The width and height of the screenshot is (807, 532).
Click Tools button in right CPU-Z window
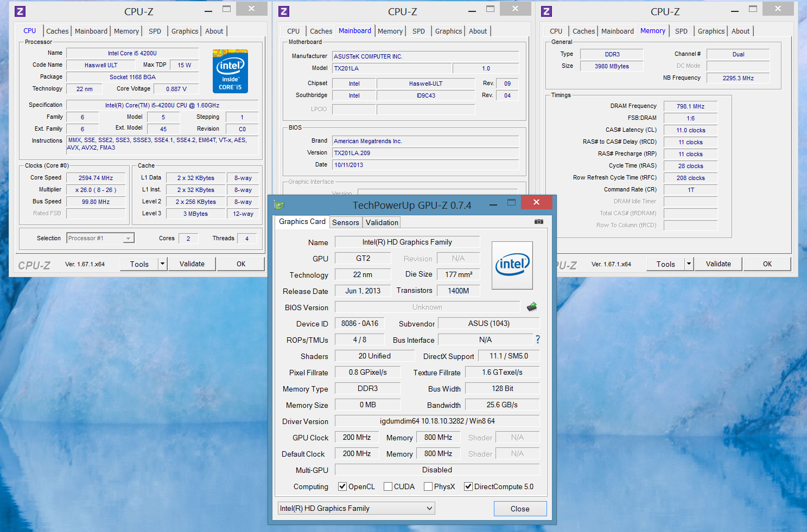click(x=666, y=264)
